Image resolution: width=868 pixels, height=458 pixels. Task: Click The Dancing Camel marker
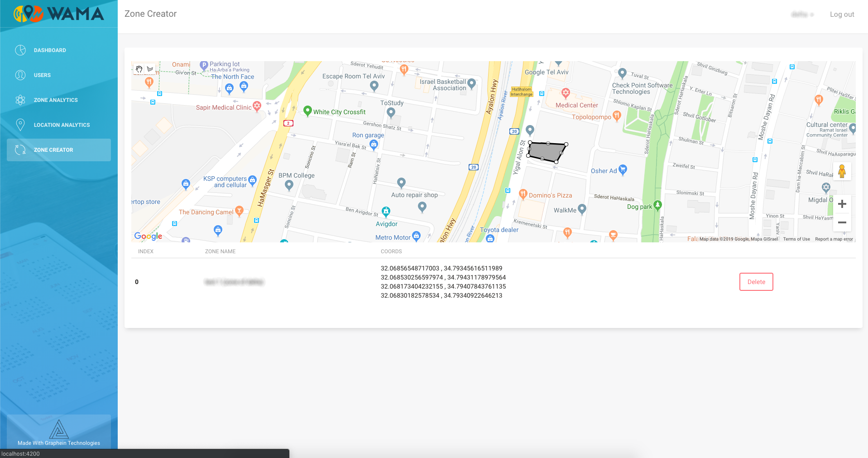coord(239,211)
